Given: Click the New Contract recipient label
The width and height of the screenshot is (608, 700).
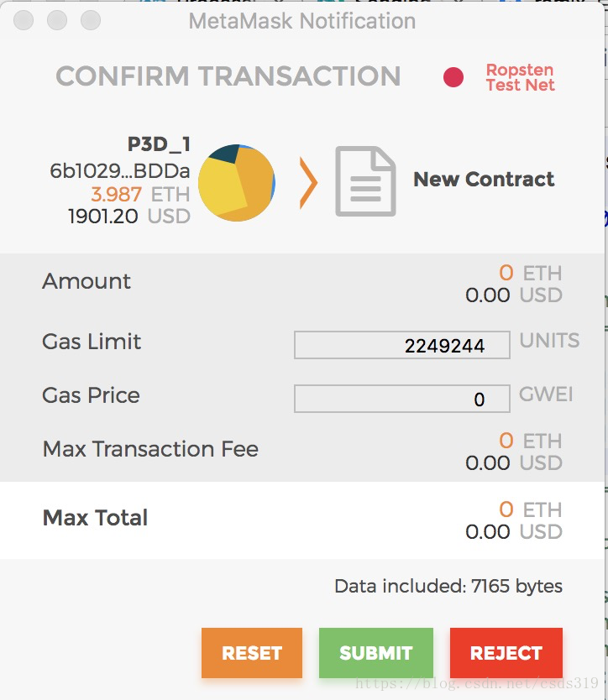Looking at the screenshot, I should tap(484, 180).
